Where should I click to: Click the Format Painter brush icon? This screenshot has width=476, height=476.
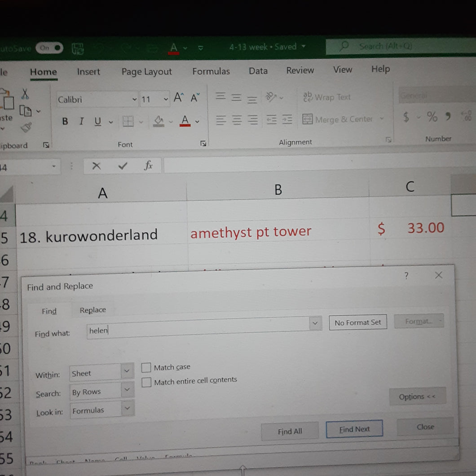pos(26,127)
